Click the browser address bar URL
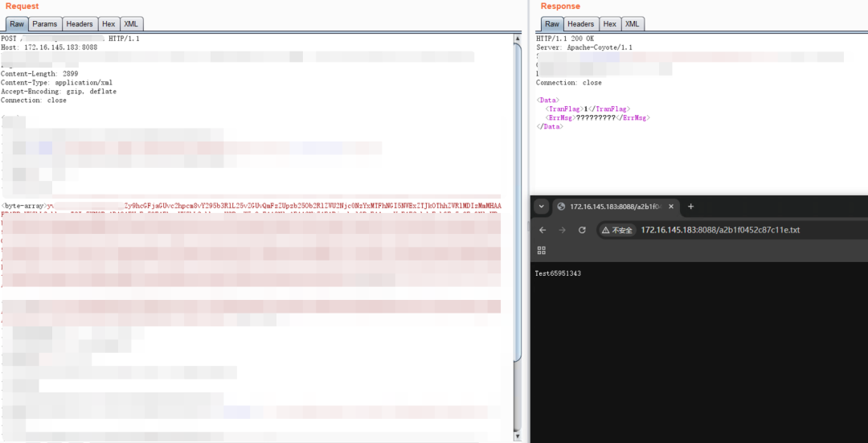The height and width of the screenshot is (443, 868). [x=720, y=230]
